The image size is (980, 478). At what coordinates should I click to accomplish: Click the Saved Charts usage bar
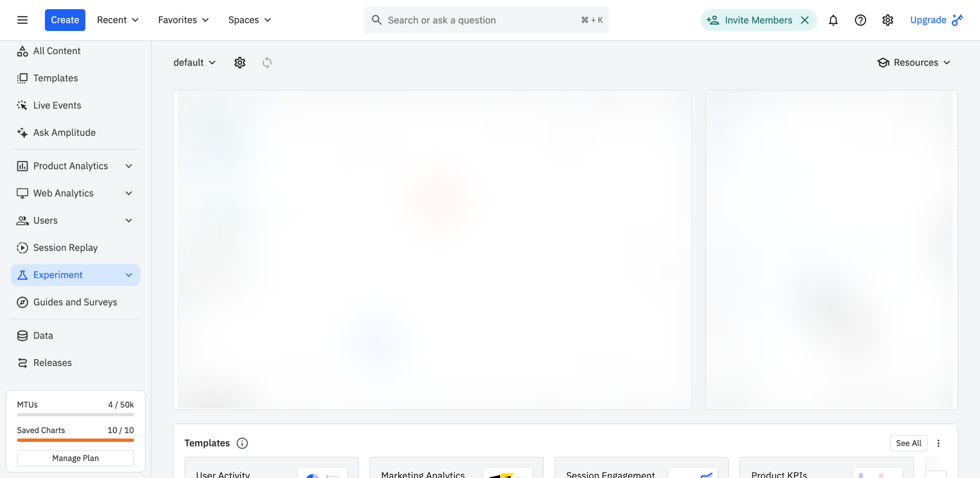click(75, 440)
